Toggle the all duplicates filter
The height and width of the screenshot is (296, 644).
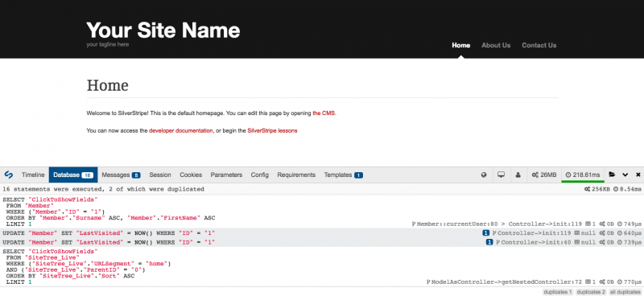tap(625, 292)
